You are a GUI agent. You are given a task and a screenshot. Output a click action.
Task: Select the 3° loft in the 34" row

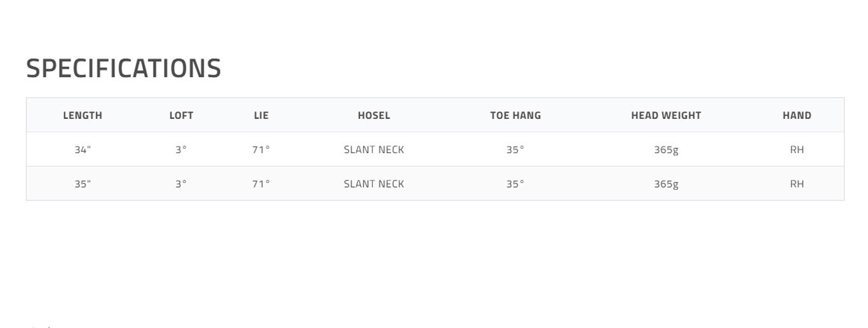click(181, 149)
